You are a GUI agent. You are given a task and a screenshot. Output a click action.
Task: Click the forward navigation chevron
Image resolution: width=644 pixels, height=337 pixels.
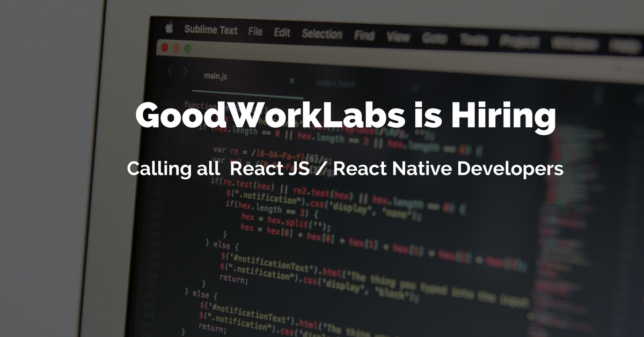185,70
